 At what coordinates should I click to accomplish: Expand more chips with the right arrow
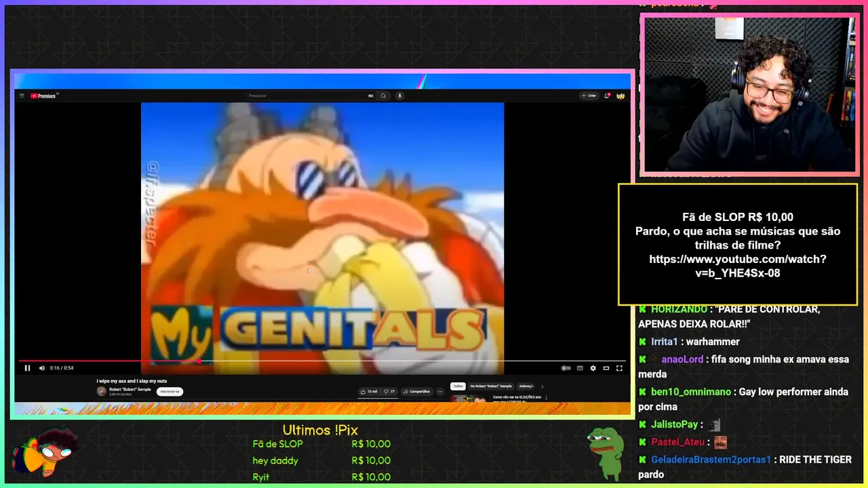[542, 386]
